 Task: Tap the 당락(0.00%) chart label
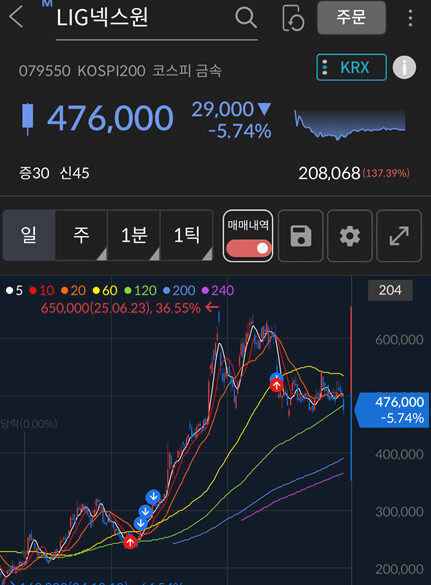pyautogui.click(x=29, y=424)
